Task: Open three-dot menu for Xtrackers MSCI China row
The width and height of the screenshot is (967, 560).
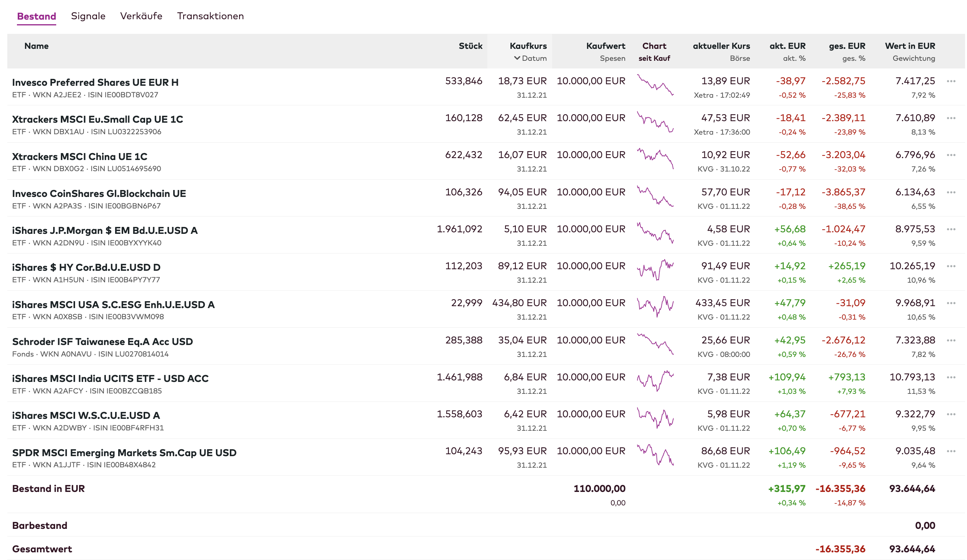Action: pos(951,155)
